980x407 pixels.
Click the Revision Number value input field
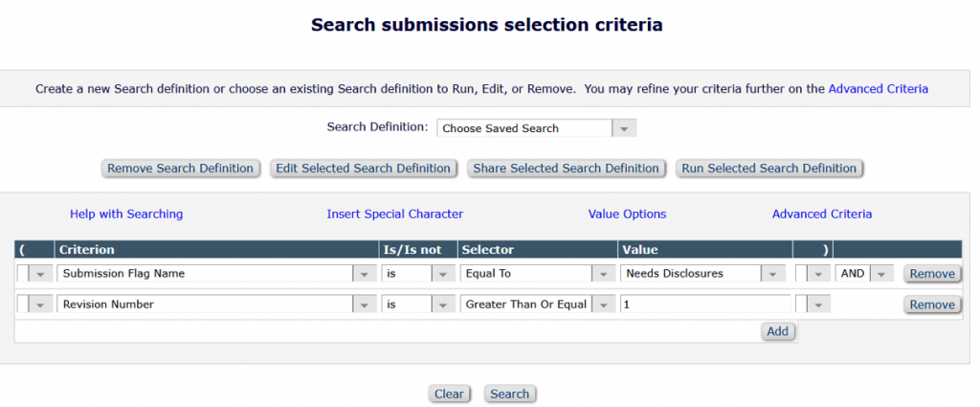[705, 305]
